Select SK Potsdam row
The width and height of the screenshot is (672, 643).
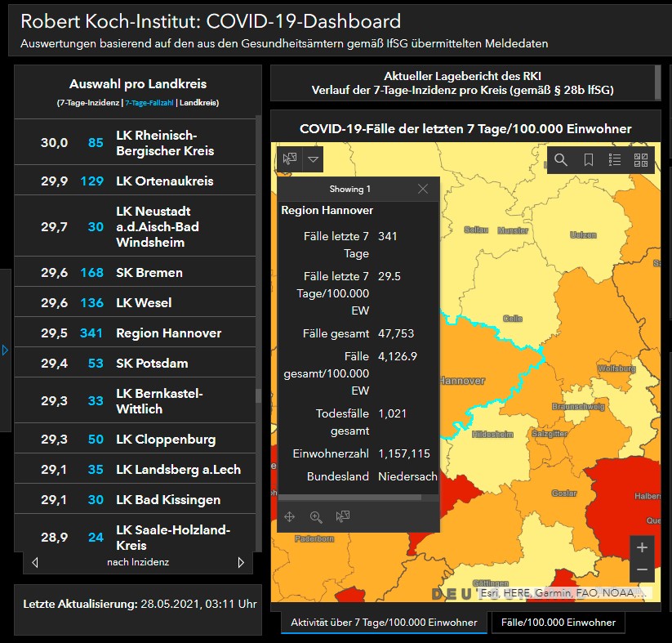pyautogui.click(x=135, y=363)
